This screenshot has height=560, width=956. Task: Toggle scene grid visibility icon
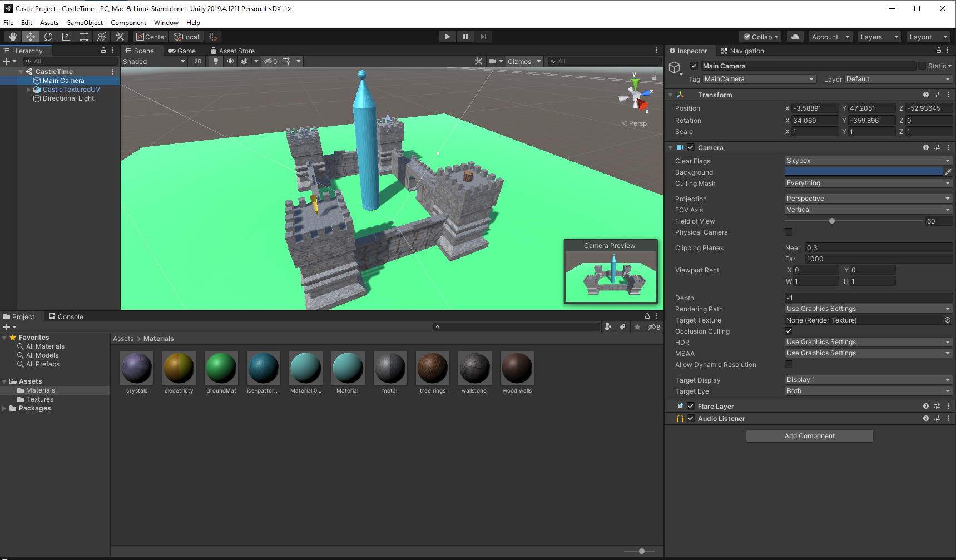(286, 61)
